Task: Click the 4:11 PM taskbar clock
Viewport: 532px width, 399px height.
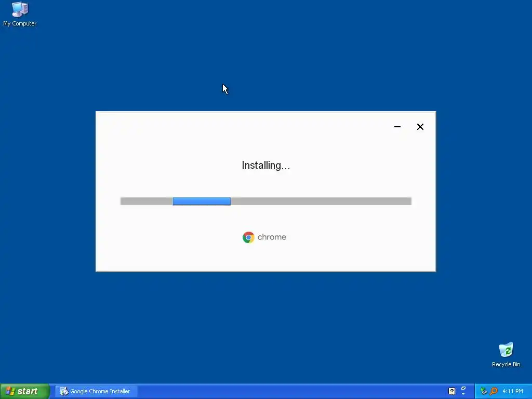Action: (x=513, y=391)
